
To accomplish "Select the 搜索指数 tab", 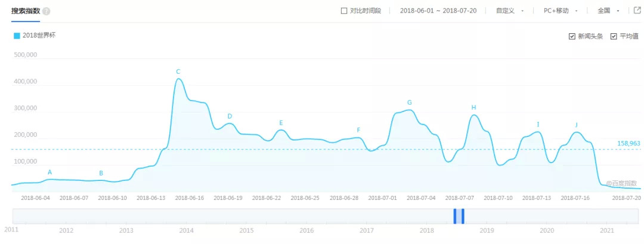I will [25, 11].
